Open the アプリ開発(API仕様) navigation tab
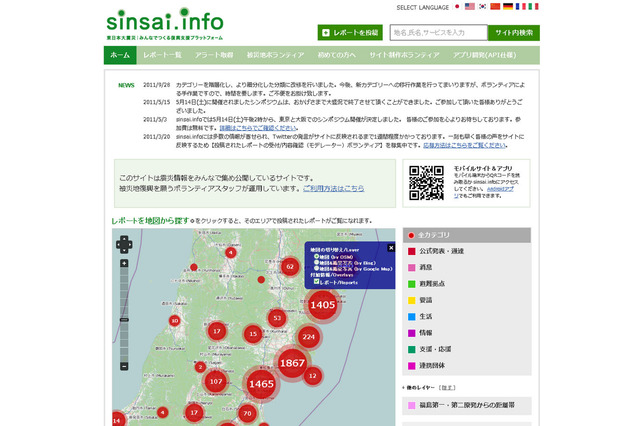The height and width of the screenshot is (426, 640). [x=484, y=55]
